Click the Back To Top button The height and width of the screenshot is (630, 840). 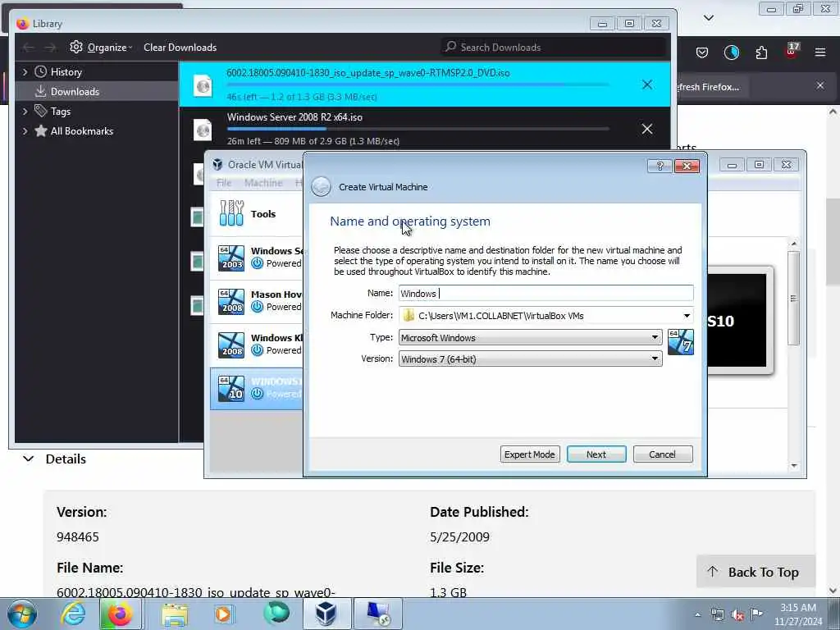(756, 572)
